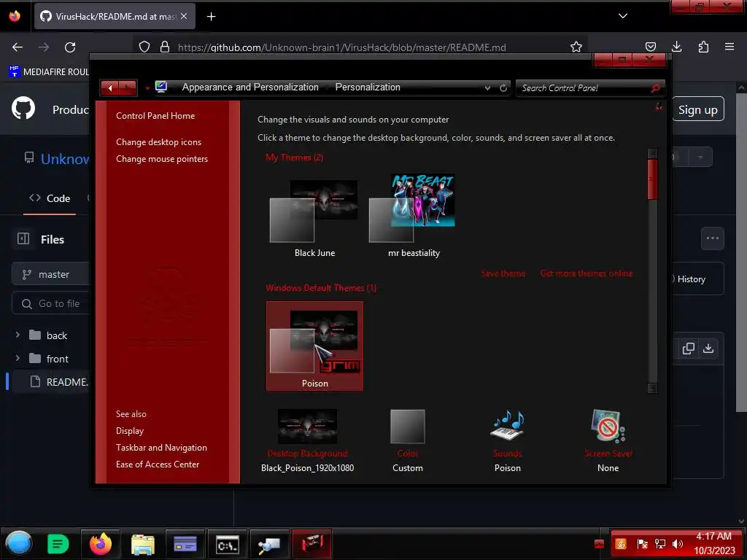Go back using Firefox back arrow
747x560 pixels.
click(18, 47)
